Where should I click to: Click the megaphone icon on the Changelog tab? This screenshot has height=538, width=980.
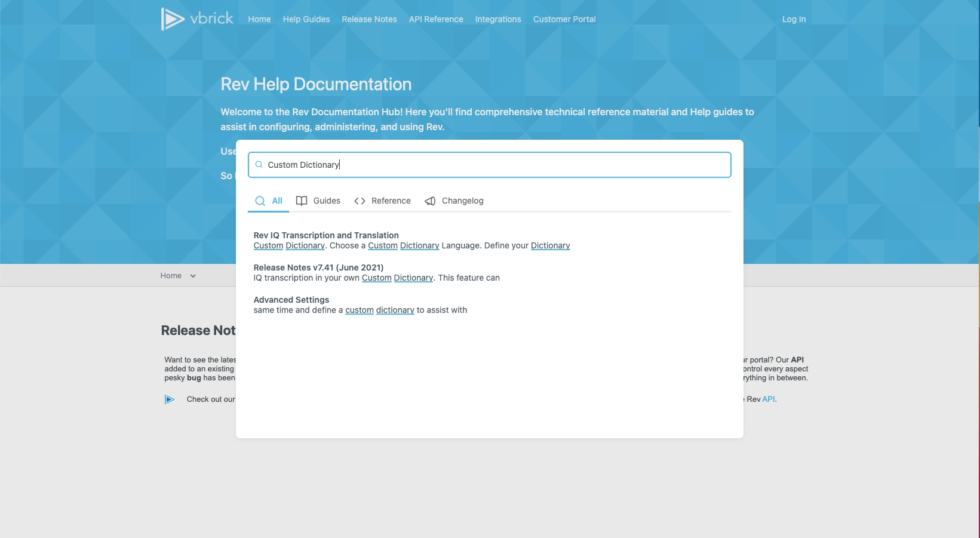(x=429, y=201)
